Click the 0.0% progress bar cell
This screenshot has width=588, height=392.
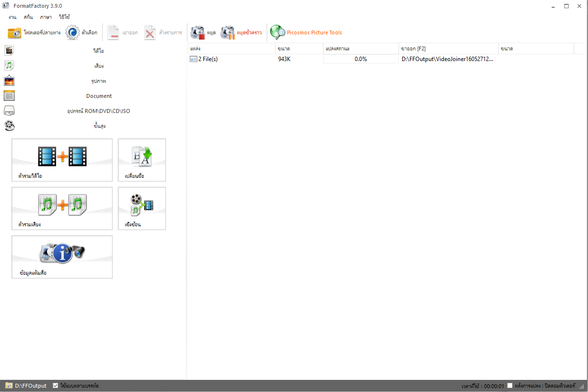pyautogui.click(x=361, y=59)
